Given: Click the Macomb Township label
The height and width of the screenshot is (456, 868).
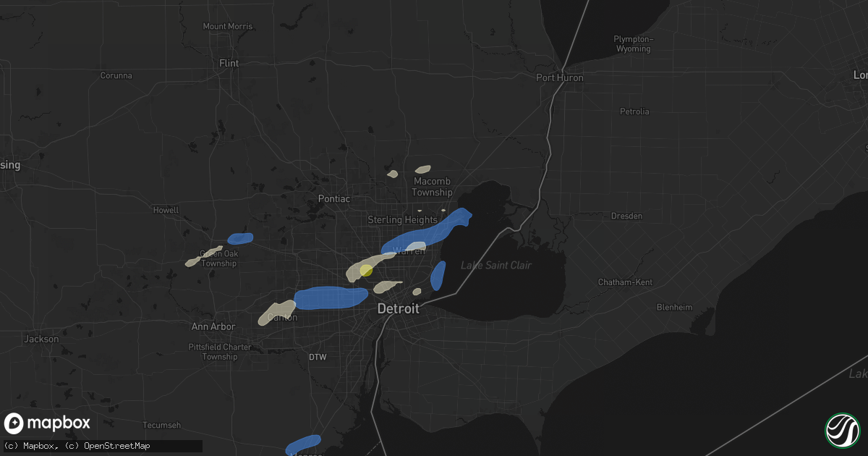Looking at the screenshot, I should click(x=432, y=187).
